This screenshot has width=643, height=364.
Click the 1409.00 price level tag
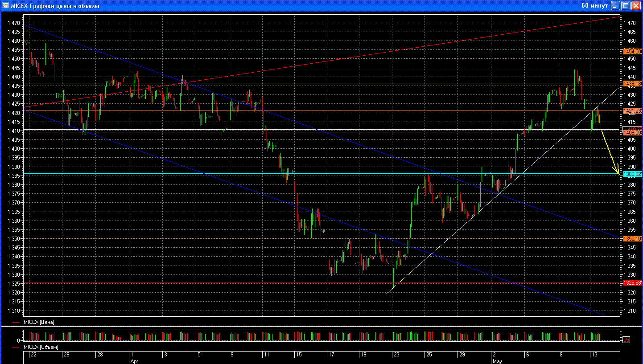pyautogui.click(x=632, y=132)
